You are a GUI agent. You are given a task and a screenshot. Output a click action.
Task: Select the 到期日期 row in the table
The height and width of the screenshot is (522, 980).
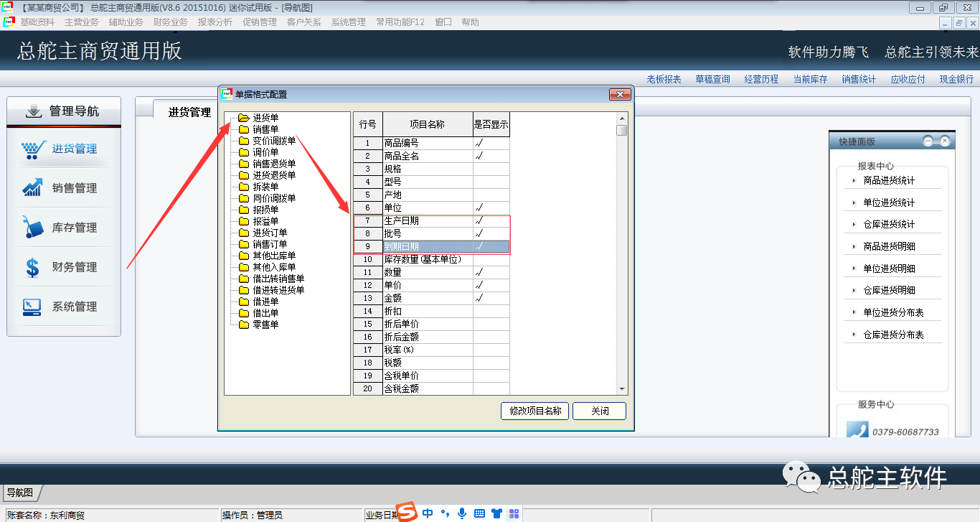(x=432, y=246)
